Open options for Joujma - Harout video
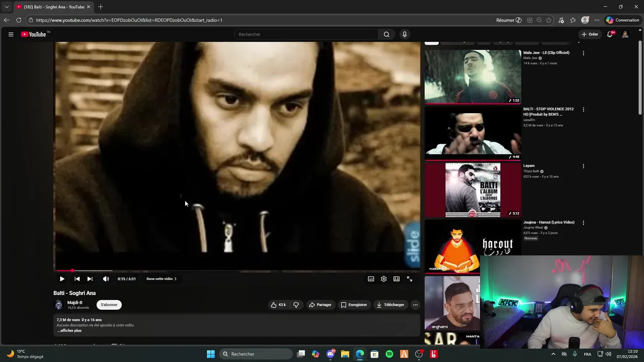The image size is (644, 362). [584, 222]
